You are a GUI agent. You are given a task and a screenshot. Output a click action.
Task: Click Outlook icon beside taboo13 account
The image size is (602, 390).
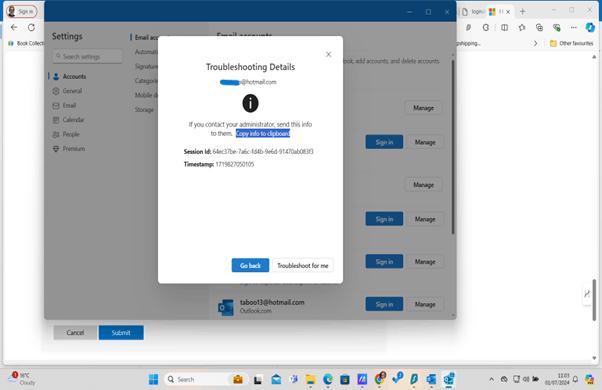(226, 307)
